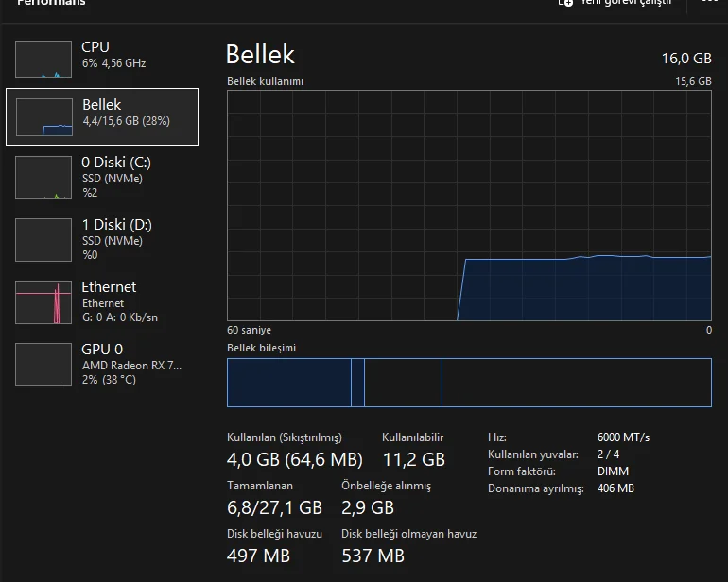Click the standby segment of memory composition bar
728x582 pixels.
coord(403,383)
